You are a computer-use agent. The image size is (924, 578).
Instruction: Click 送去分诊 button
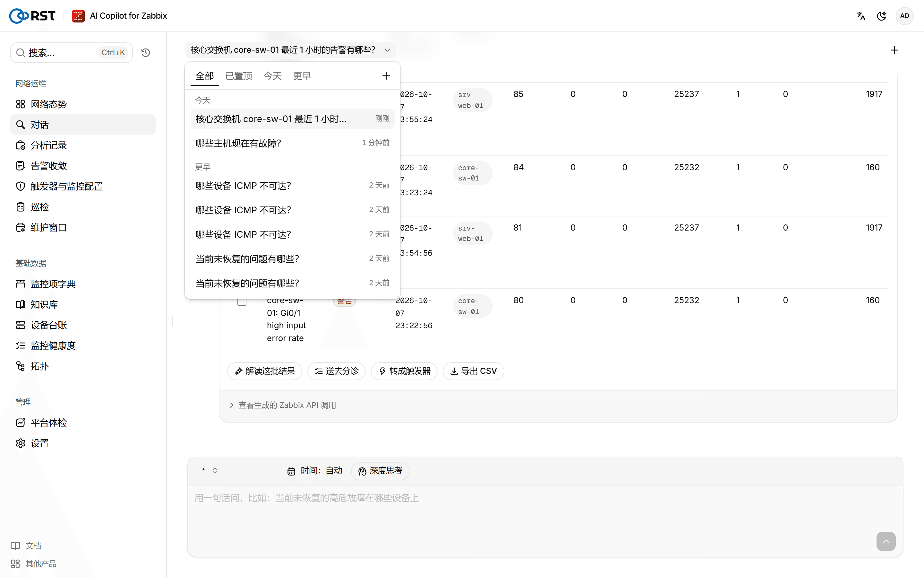(336, 371)
